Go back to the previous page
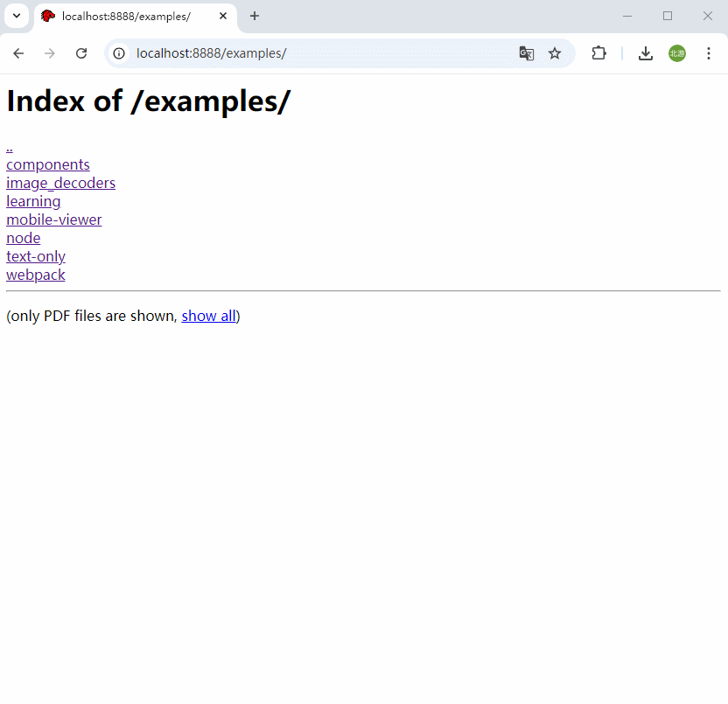Image resolution: width=728 pixels, height=704 pixels. pos(18,53)
